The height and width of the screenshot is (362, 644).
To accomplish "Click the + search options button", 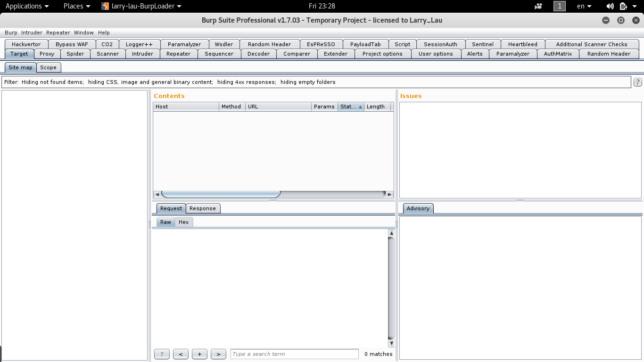I will click(x=199, y=354).
